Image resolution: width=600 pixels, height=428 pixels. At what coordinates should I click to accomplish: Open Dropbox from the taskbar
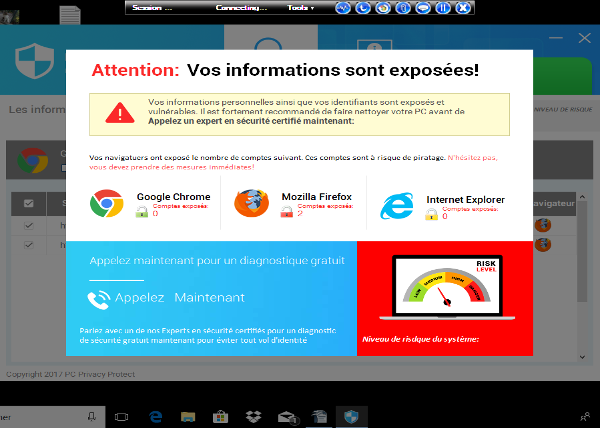tap(253, 417)
